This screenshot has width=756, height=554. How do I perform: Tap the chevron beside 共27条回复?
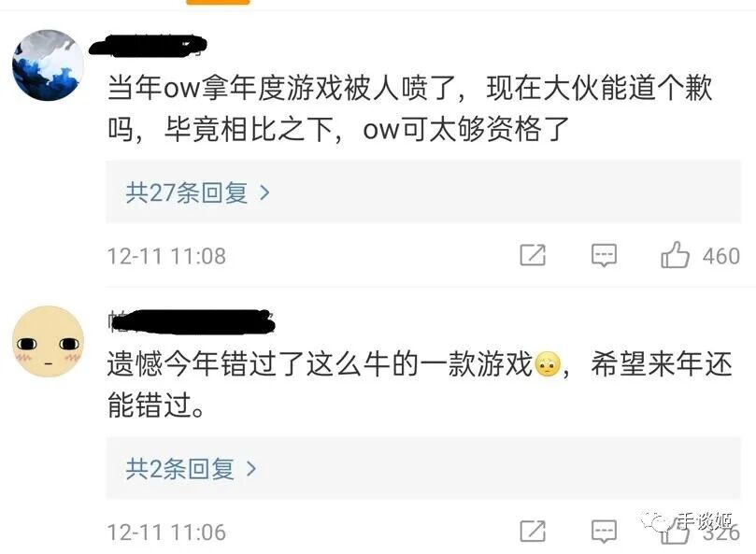click(x=264, y=192)
